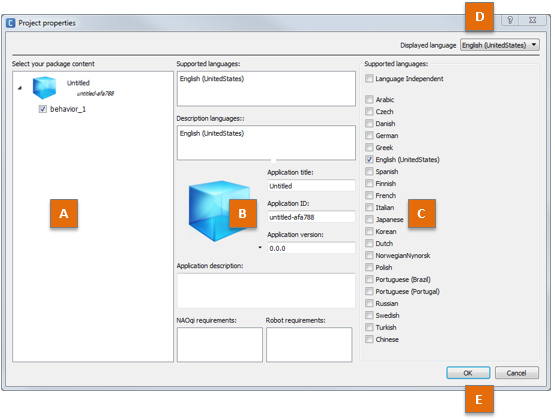Open the small arrow beside application icon
Image resolution: width=555 pixels, height=419 pixels.
click(x=260, y=247)
